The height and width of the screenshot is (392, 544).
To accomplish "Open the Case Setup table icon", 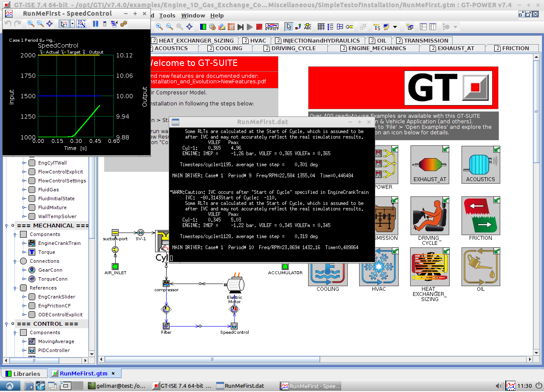I will [x=231, y=27].
